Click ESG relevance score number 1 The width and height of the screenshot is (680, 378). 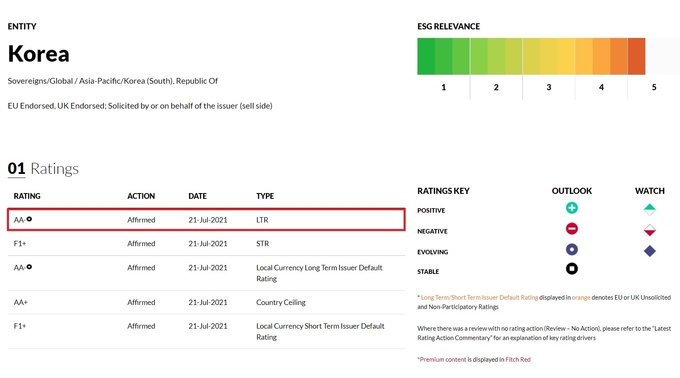[x=444, y=87]
